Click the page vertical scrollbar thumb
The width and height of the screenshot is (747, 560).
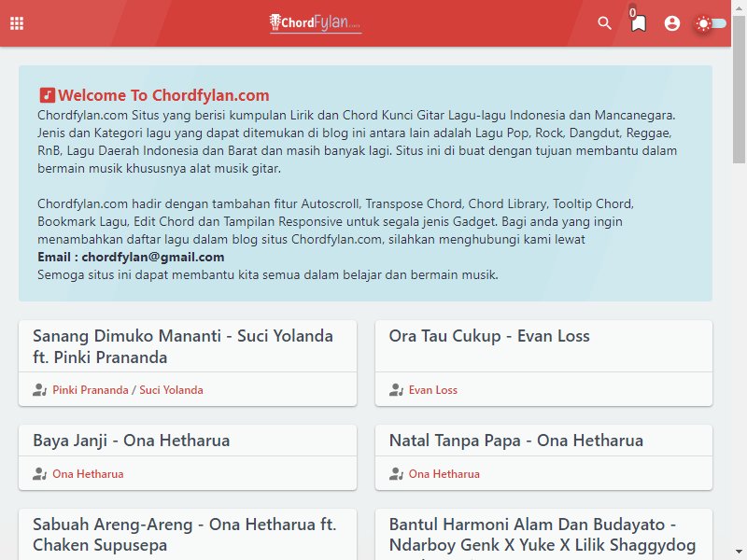coord(740,89)
